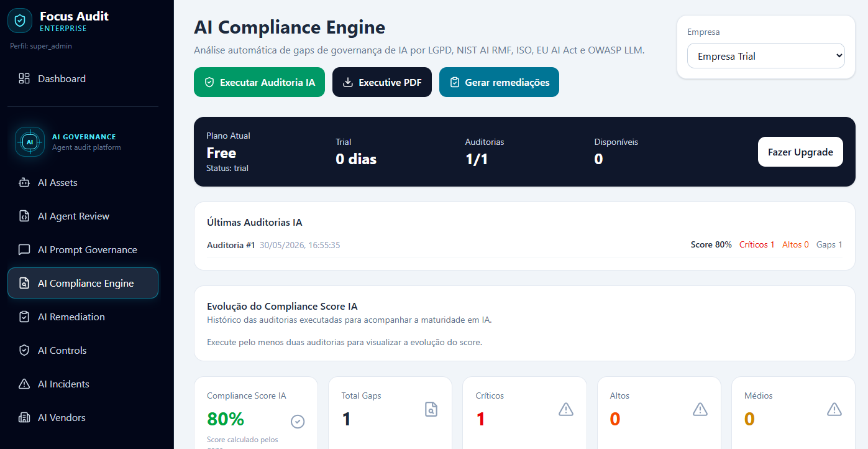Click the Médios card value 0
The height and width of the screenshot is (449, 868).
click(749, 419)
